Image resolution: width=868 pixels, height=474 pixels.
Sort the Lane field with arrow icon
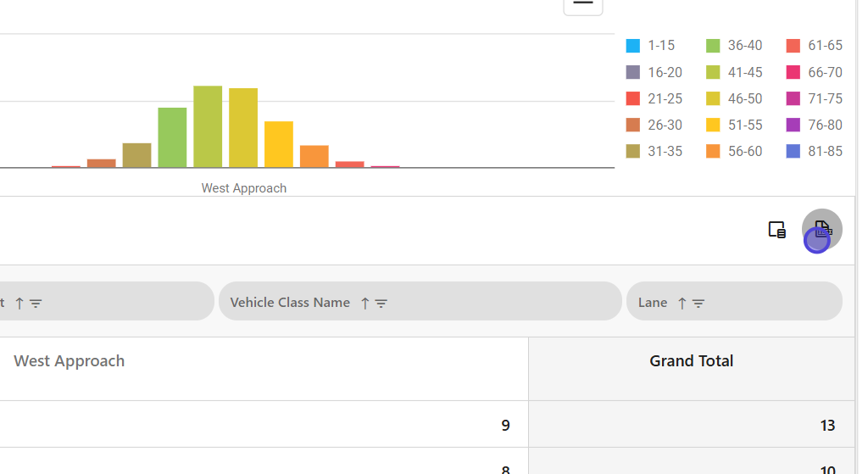pos(682,303)
